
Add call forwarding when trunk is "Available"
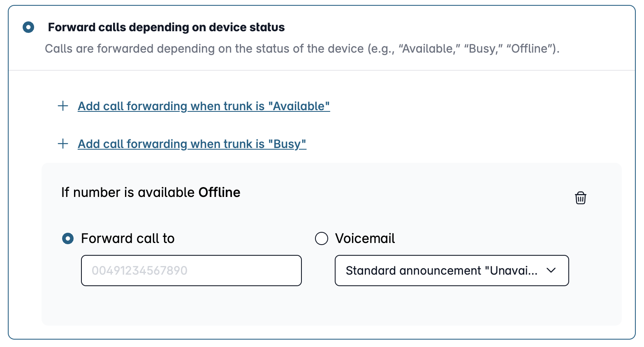coord(204,106)
